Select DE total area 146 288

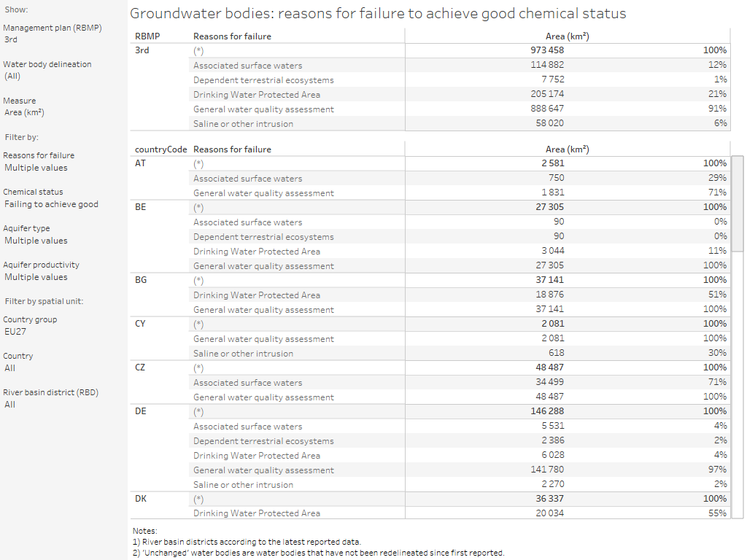coord(547,411)
